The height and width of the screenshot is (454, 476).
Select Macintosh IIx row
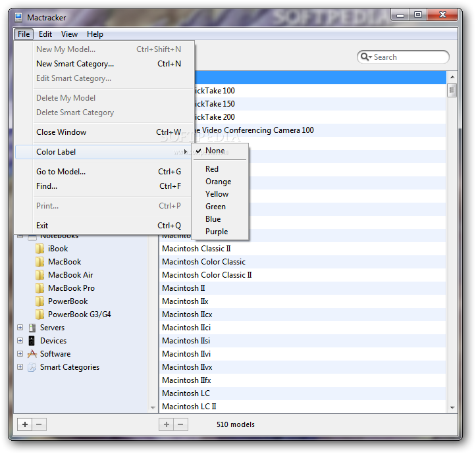coord(302,301)
